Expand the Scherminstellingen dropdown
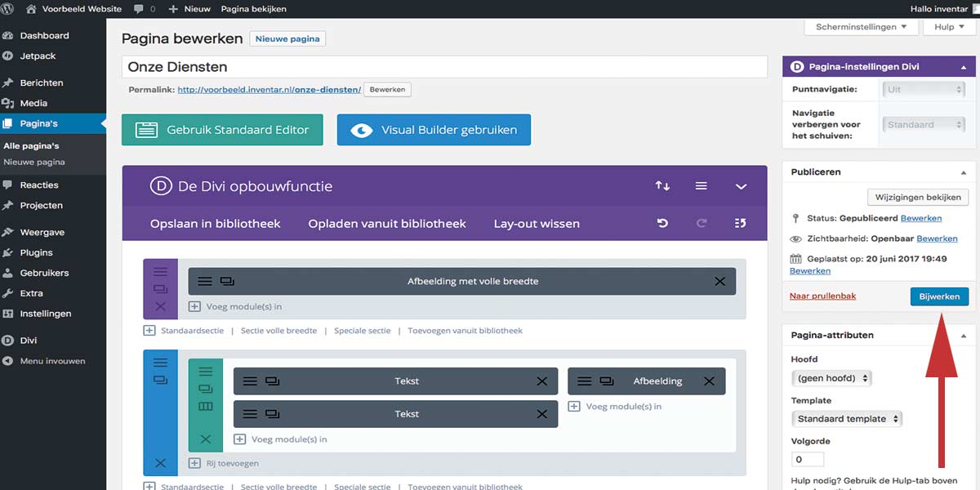 [861, 27]
